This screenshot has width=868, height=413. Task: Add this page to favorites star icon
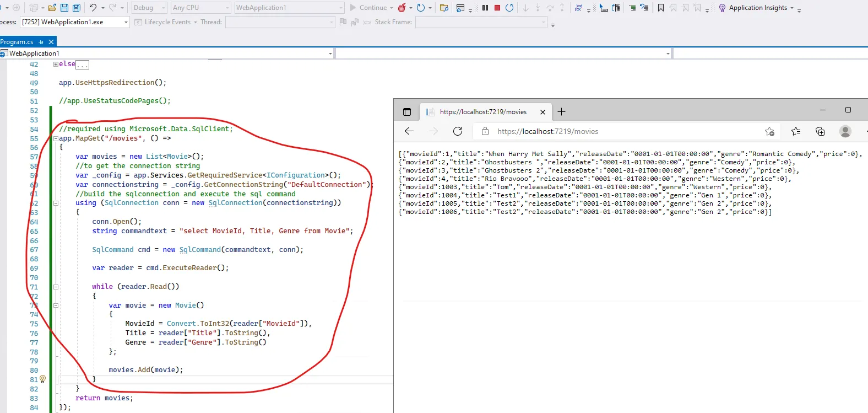(x=769, y=131)
